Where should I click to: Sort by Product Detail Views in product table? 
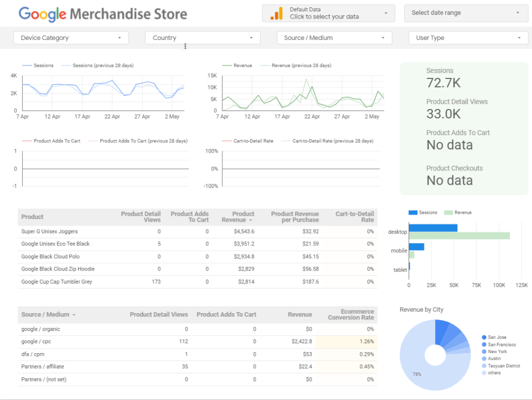141,217
